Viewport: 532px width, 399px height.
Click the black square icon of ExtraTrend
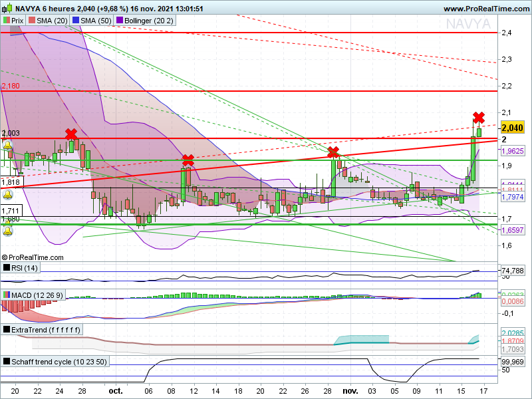pos(7,329)
